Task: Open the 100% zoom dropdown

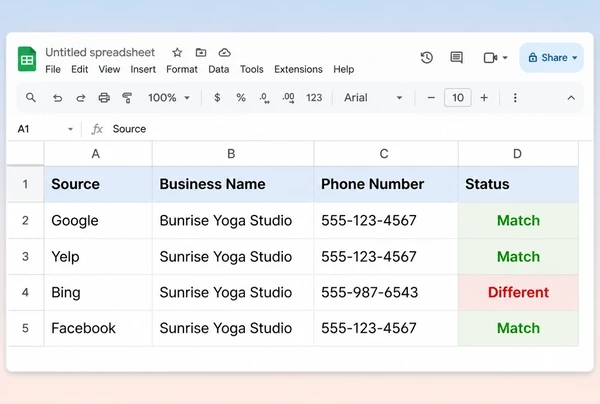Action: [169, 98]
